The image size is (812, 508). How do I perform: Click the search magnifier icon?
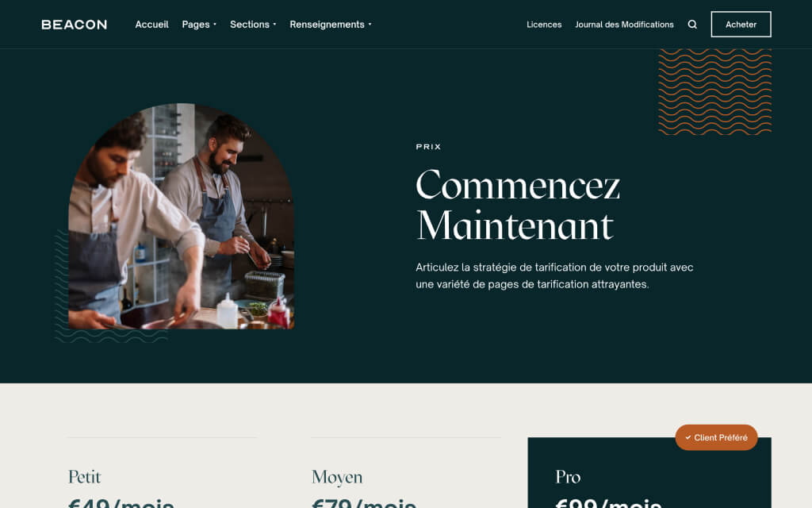(x=691, y=25)
